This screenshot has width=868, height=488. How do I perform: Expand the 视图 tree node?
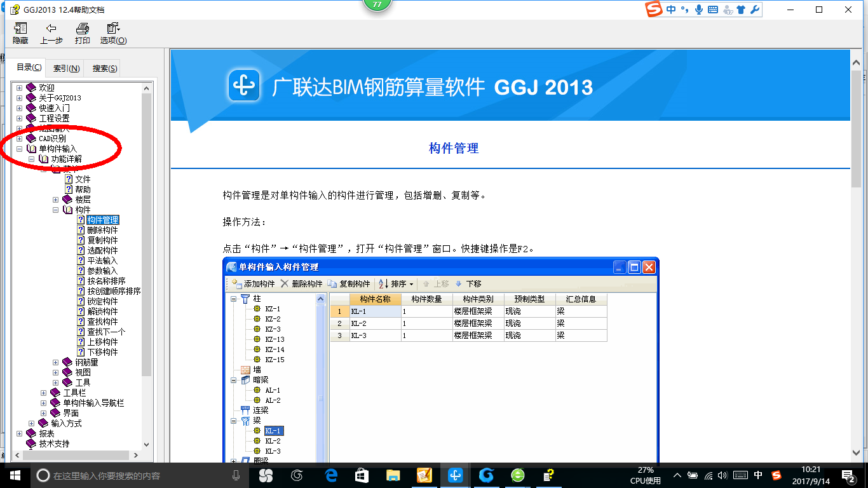point(55,372)
